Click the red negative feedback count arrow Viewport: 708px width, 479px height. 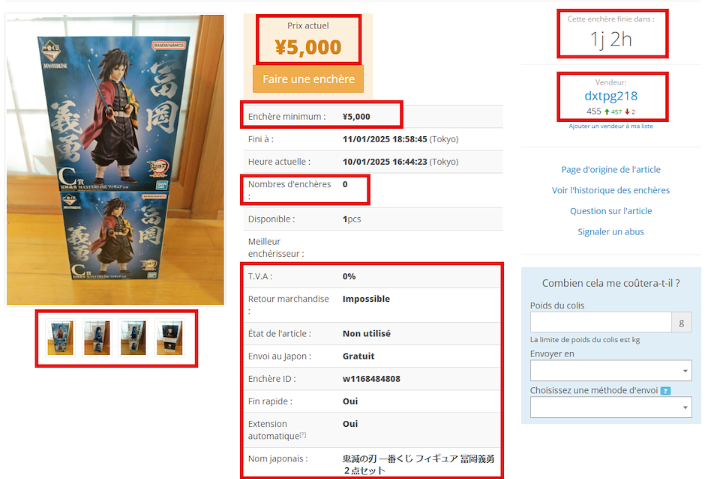click(627, 112)
